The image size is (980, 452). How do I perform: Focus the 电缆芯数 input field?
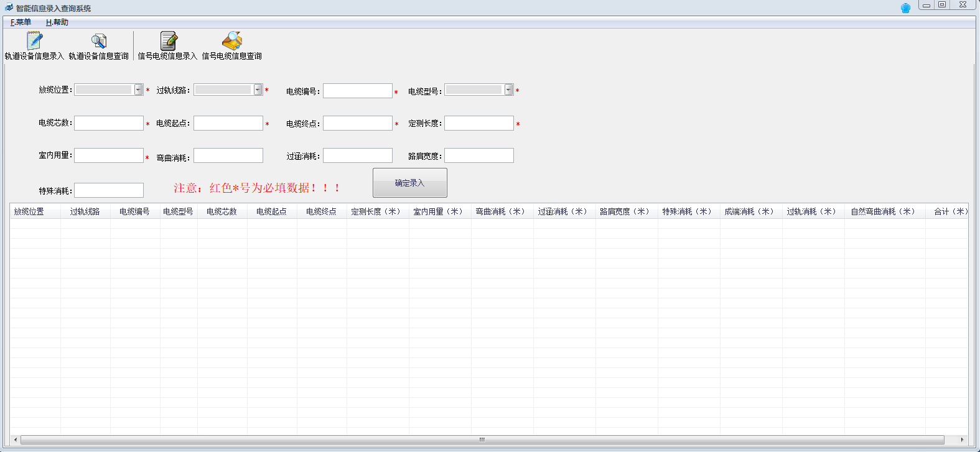pos(109,123)
